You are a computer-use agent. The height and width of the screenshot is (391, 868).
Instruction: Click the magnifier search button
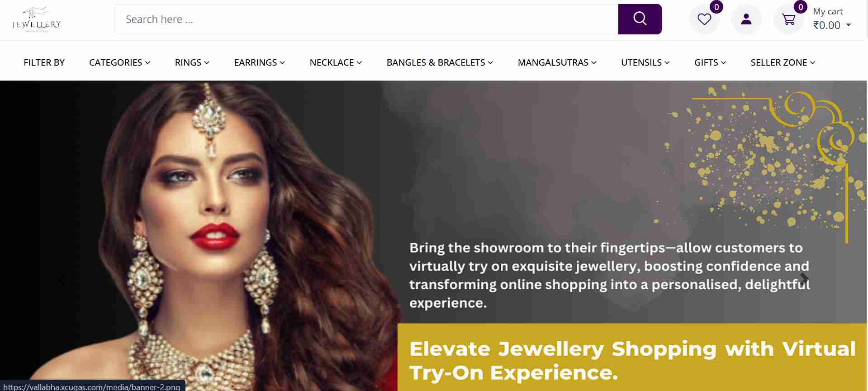point(640,19)
